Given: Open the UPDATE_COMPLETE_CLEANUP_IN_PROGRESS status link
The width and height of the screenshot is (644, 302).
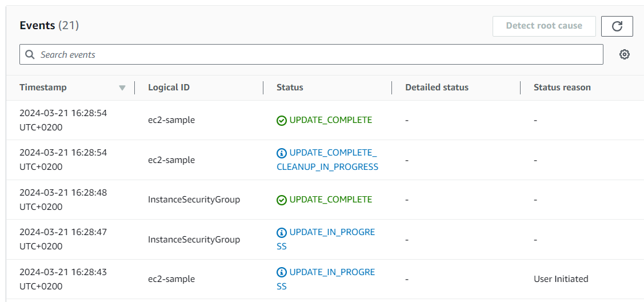Looking at the screenshot, I should (x=327, y=160).
